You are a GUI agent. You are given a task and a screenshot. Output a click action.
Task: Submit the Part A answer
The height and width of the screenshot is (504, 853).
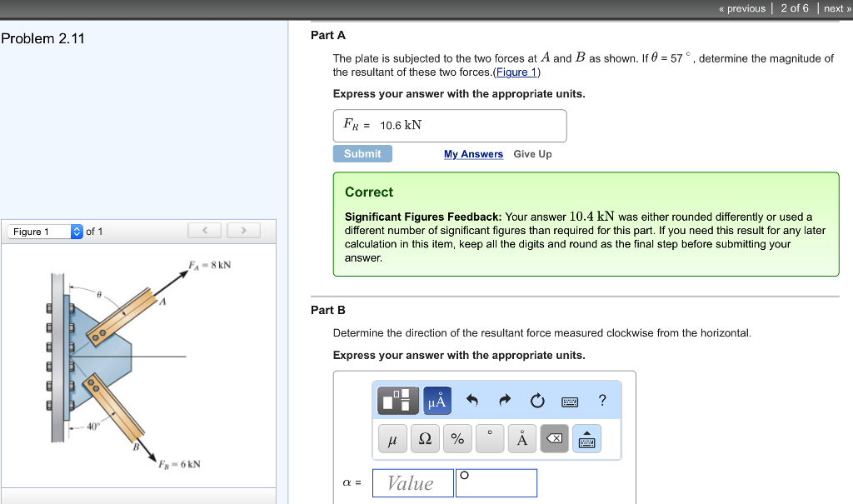point(362,153)
